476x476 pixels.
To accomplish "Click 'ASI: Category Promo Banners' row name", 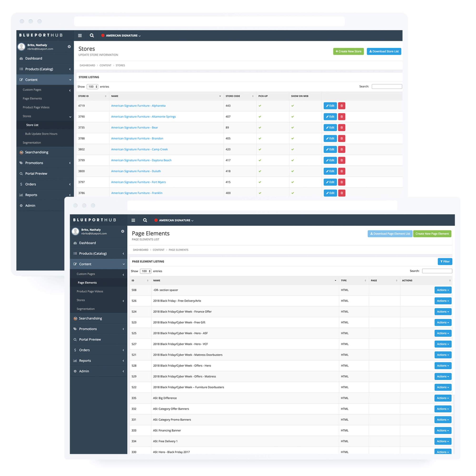I will click(172, 420).
